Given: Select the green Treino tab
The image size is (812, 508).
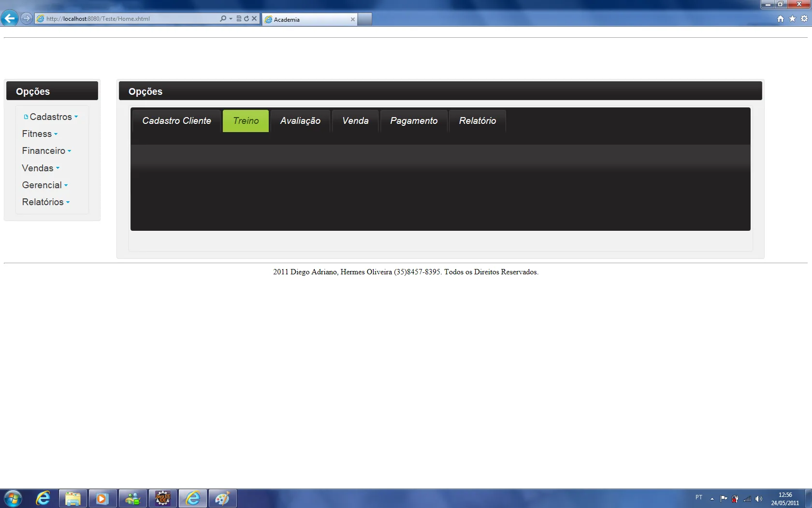Looking at the screenshot, I should coord(246,121).
